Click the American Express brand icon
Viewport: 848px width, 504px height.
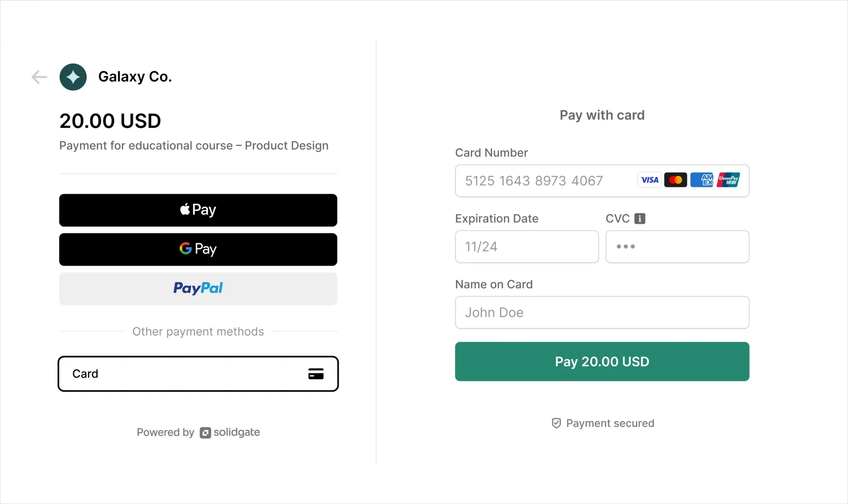coord(702,180)
